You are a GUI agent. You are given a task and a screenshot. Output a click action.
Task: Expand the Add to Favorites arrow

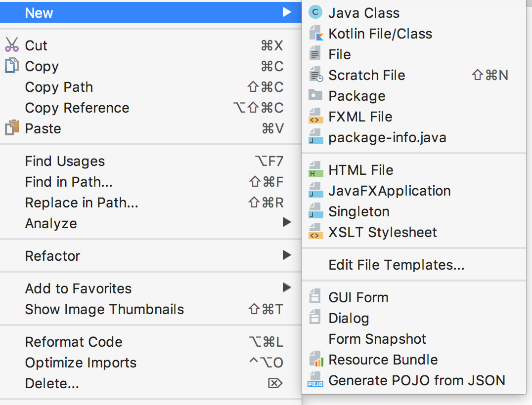click(287, 287)
